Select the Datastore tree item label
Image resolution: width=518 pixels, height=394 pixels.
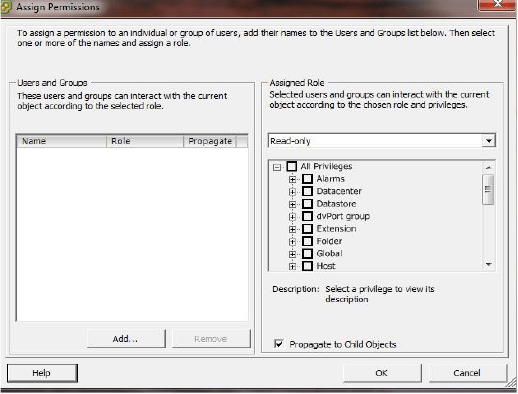click(x=336, y=204)
